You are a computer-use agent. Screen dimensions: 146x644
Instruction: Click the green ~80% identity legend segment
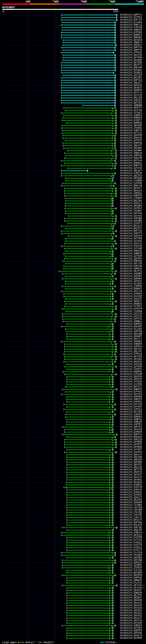(x=101, y=4)
